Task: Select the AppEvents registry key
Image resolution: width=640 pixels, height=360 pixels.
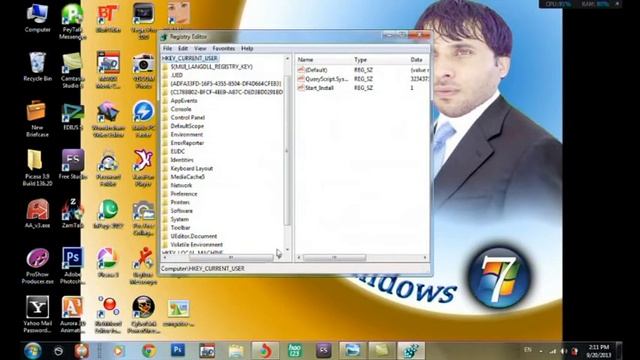Action: (x=184, y=101)
